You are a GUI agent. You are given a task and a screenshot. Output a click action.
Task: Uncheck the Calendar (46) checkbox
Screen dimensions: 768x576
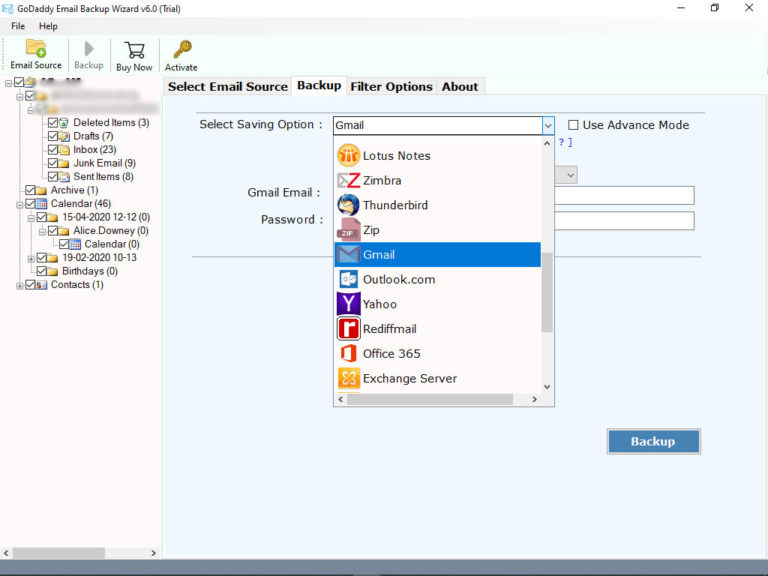[30, 203]
